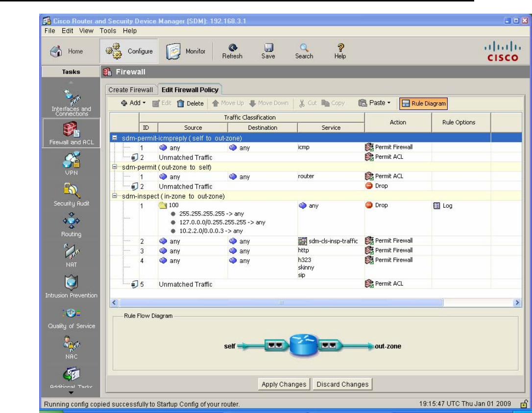Open the NAC task
The width and height of the screenshot is (532, 413).
pos(71,347)
